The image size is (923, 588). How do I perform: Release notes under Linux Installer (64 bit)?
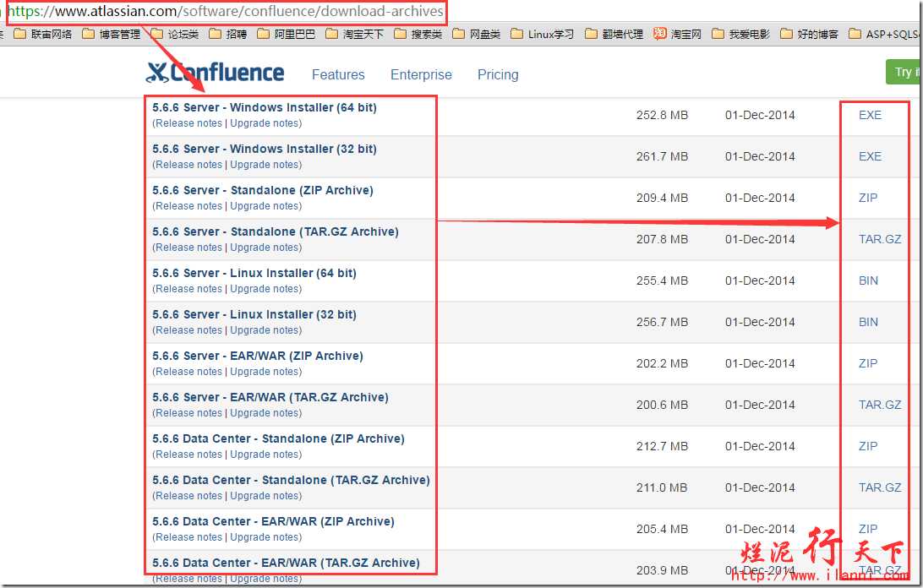pyautogui.click(x=188, y=289)
